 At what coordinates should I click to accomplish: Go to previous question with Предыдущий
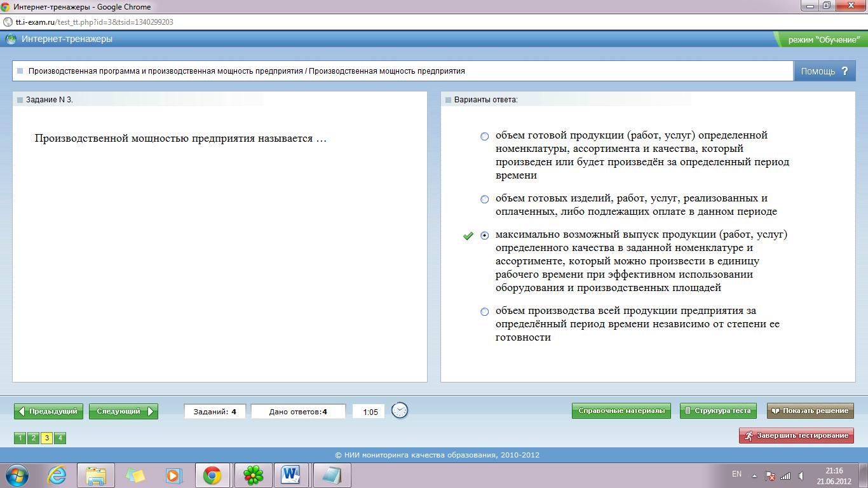(48, 411)
